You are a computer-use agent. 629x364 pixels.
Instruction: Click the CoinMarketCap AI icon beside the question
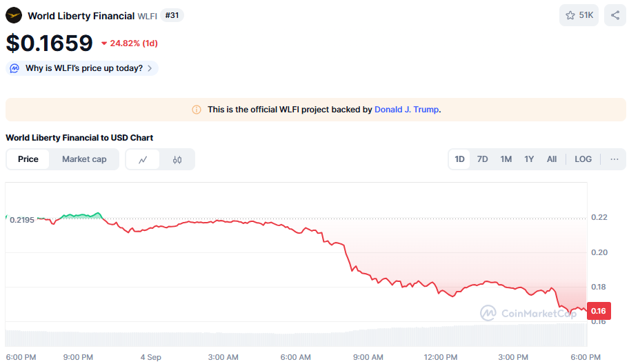tap(14, 68)
